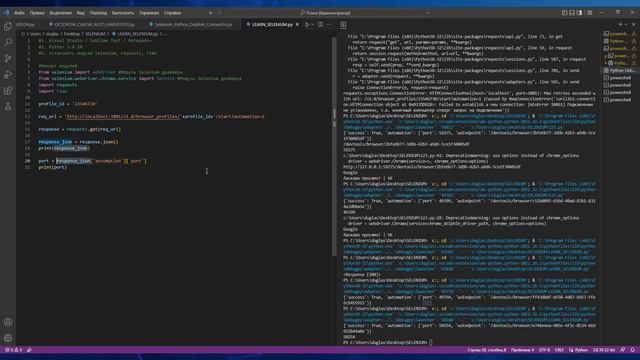
Task: Click the localhost URL in the req_url line
Action: (122, 116)
